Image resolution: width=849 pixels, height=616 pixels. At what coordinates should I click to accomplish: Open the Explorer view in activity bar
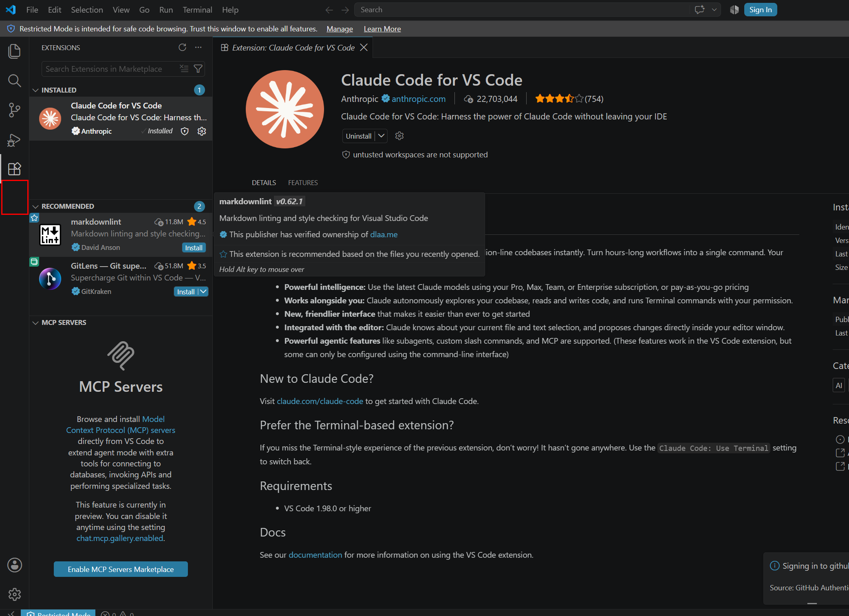click(x=14, y=51)
